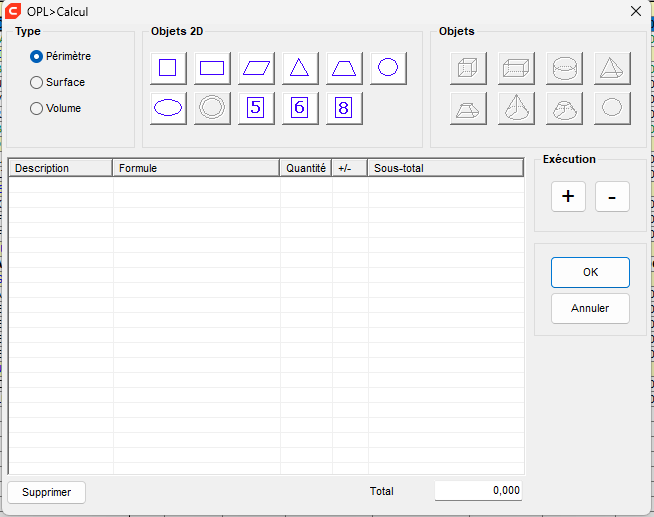Pick the triangle 2D shape
The height and width of the screenshot is (517, 654).
[300, 68]
